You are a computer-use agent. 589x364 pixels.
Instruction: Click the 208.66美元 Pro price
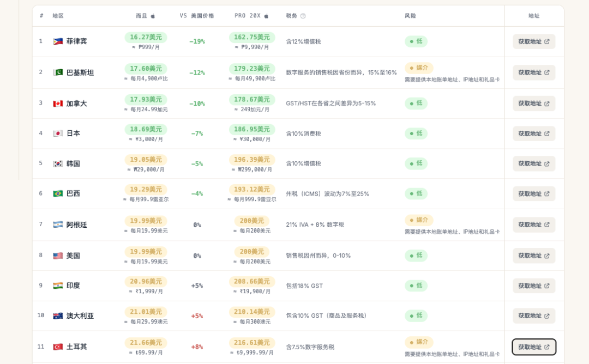[x=252, y=281]
